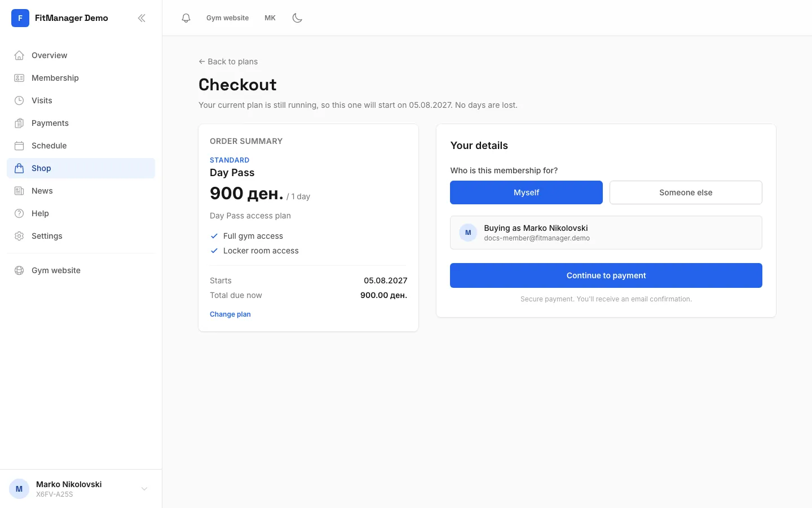Click the Day Pass plan name
812x508 pixels.
coord(232,173)
